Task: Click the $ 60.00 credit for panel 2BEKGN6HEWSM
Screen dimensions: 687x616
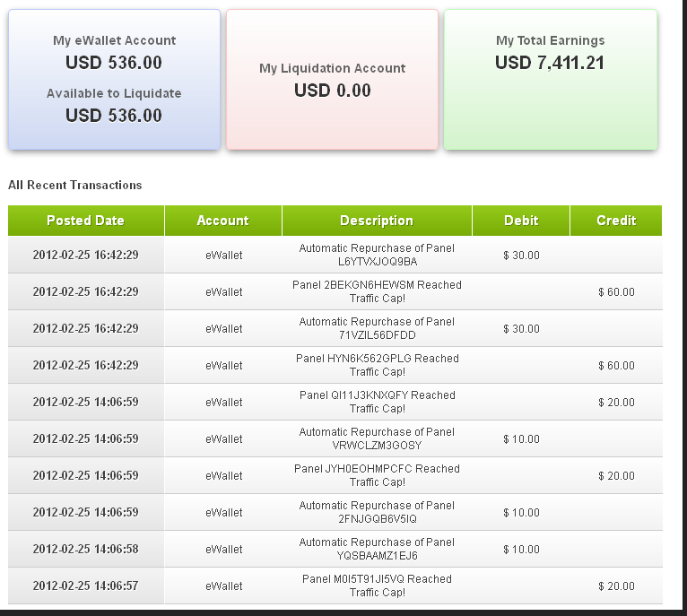Action: click(616, 292)
